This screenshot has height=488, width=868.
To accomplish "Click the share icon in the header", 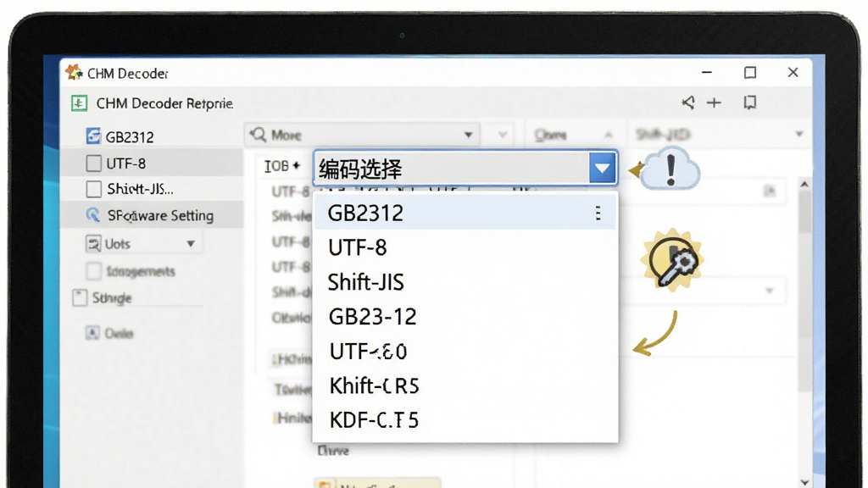I will (x=688, y=103).
